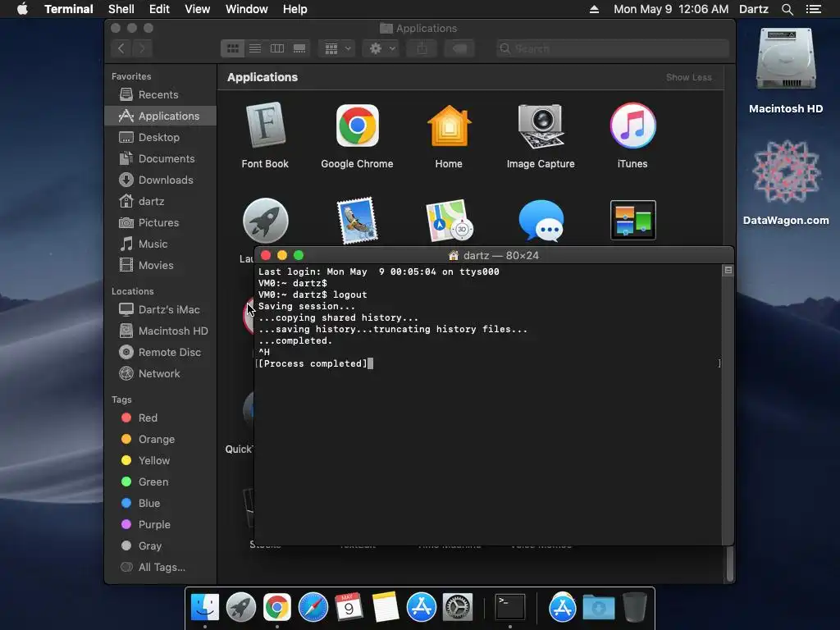
Task: Select Downloads in the Finder sidebar
Action: click(161, 180)
